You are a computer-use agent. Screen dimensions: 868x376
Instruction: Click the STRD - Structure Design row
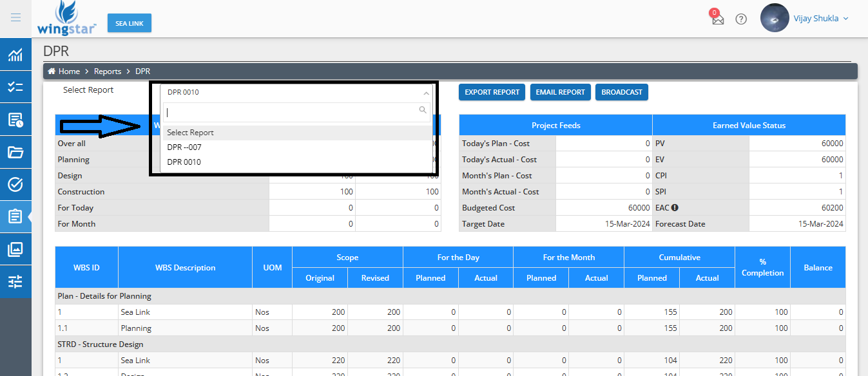click(x=450, y=344)
